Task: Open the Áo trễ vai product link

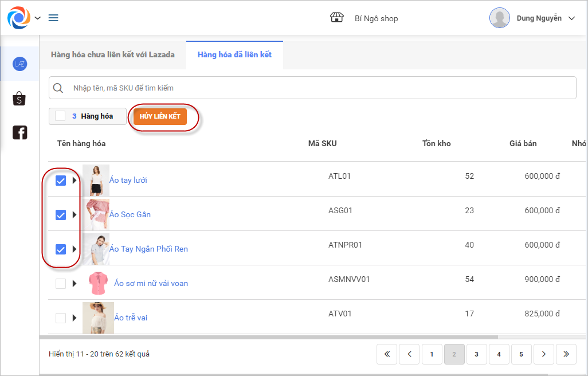Action: (x=131, y=318)
